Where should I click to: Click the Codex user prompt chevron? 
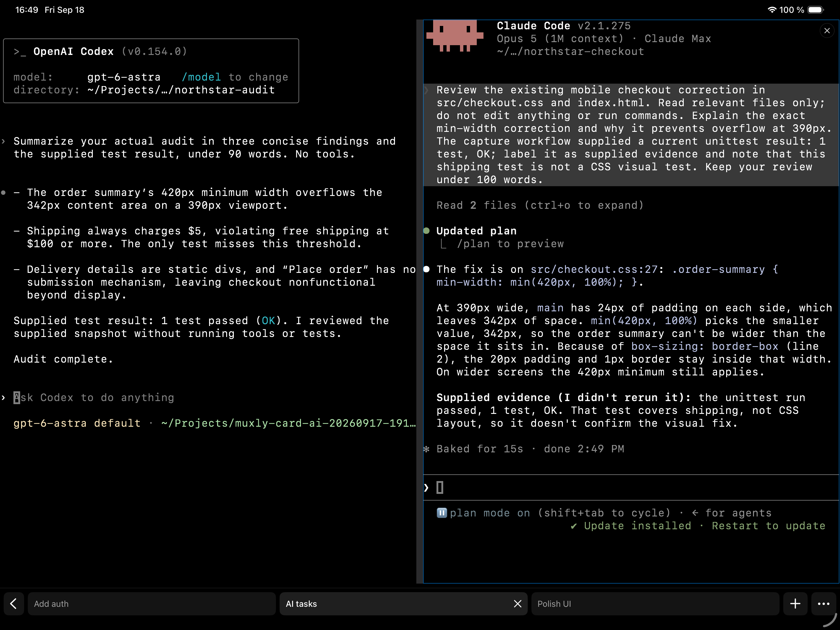pos(3,141)
